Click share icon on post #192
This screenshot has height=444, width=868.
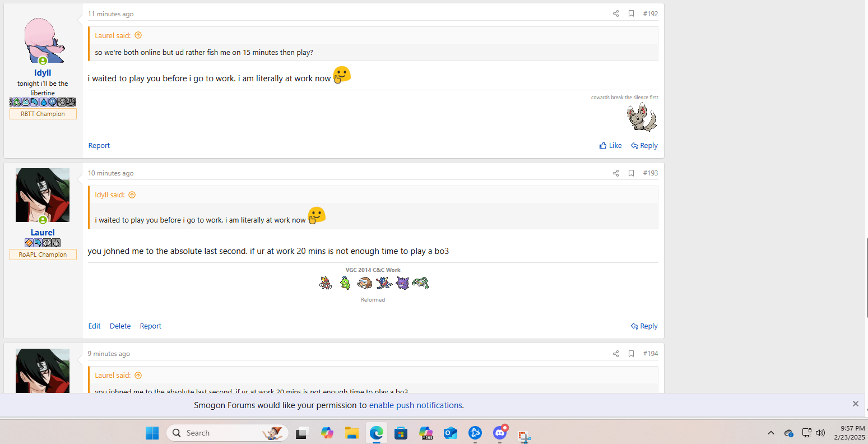615,13
